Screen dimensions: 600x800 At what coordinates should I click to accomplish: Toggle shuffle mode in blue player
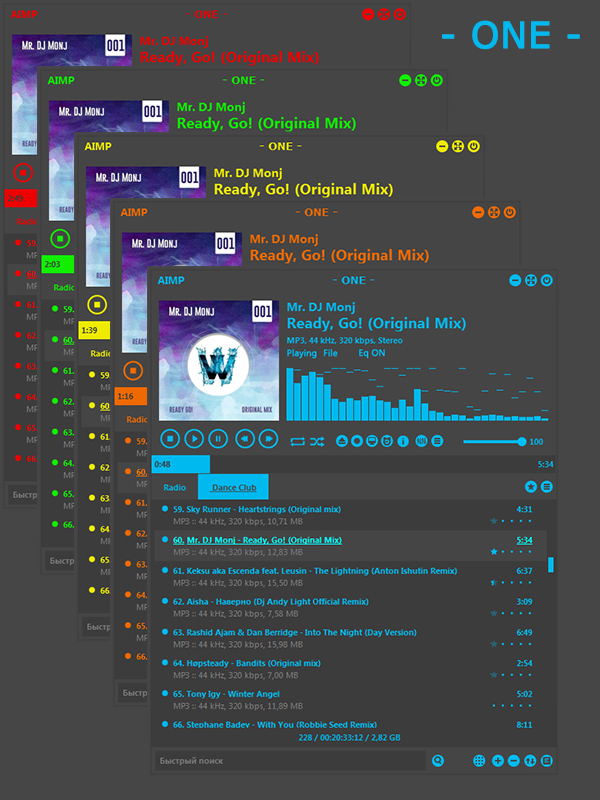pos(317,441)
